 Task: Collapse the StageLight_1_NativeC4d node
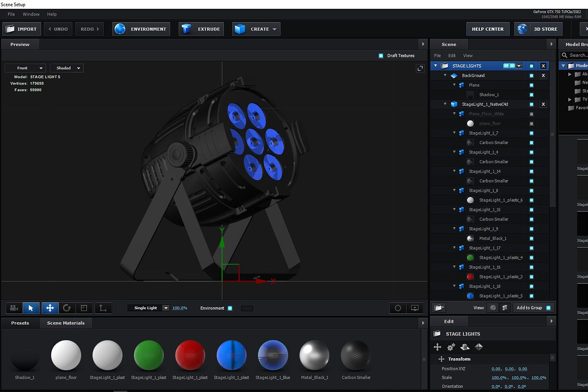(445, 104)
